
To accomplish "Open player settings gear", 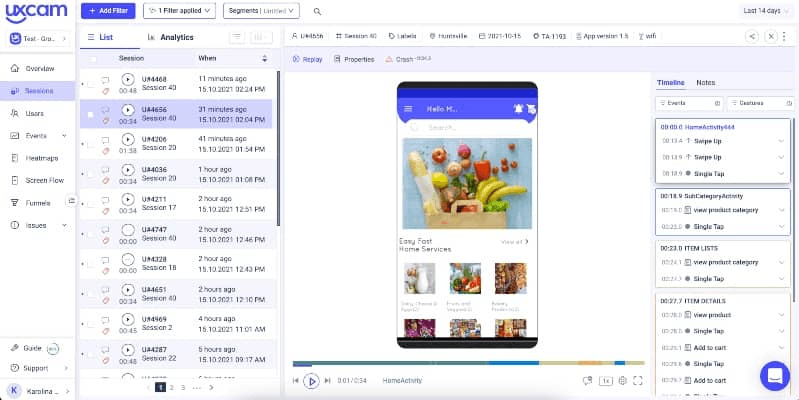I will [x=622, y=381].
